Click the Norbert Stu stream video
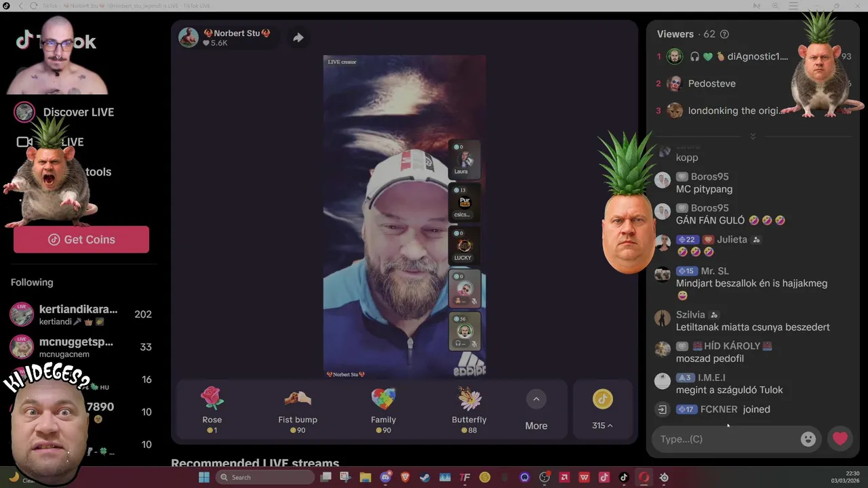 [x=404, y=217]
